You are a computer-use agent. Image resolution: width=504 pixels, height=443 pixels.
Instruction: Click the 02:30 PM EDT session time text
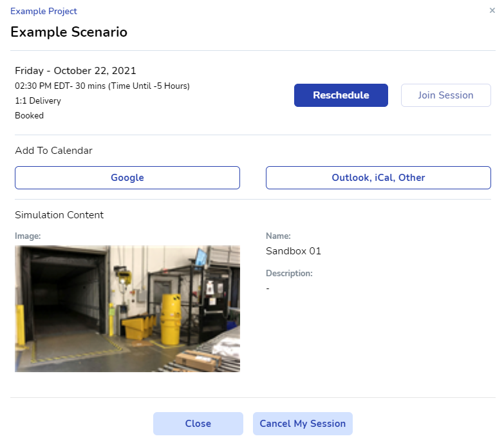pos(102,86)
